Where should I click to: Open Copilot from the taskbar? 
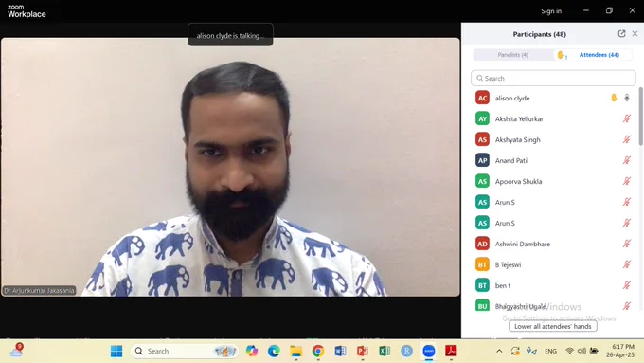pyautogui.click(x=251, y=351)
